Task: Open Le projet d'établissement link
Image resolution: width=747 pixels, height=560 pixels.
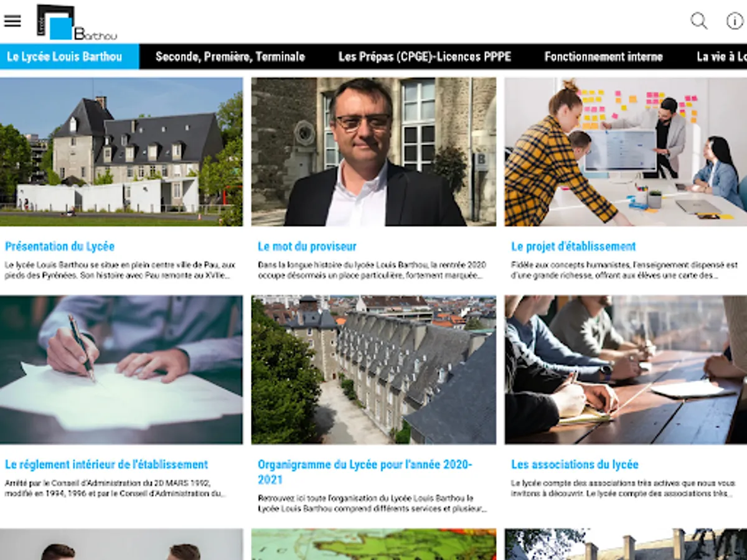Action: (x=573, y=246)
